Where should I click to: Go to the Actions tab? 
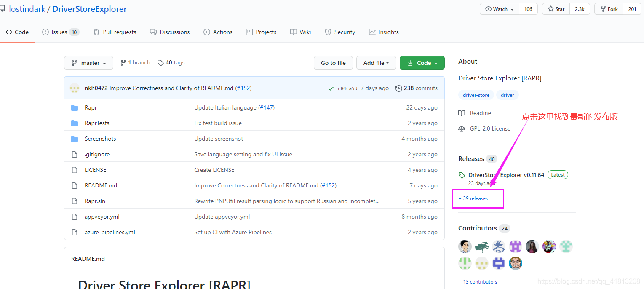(x=218, y=32)
